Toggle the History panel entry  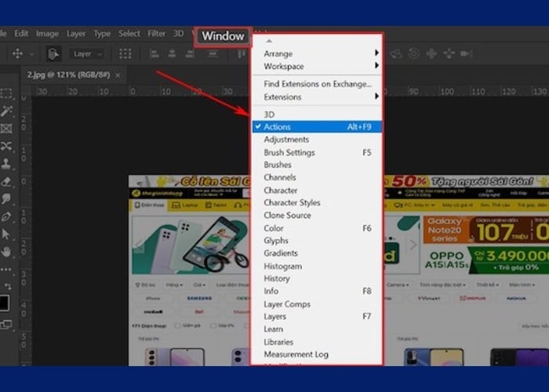coord(317,278)
